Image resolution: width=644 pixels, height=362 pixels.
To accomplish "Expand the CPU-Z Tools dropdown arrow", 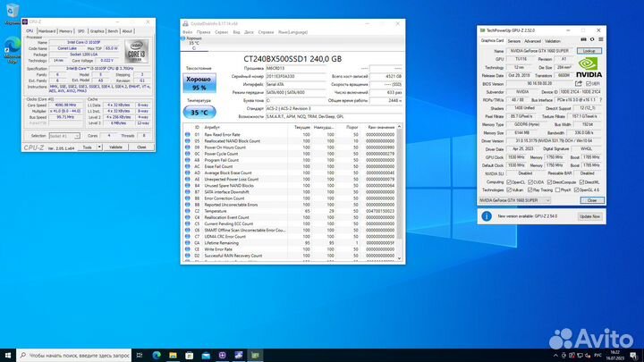I will pos(99,147).
